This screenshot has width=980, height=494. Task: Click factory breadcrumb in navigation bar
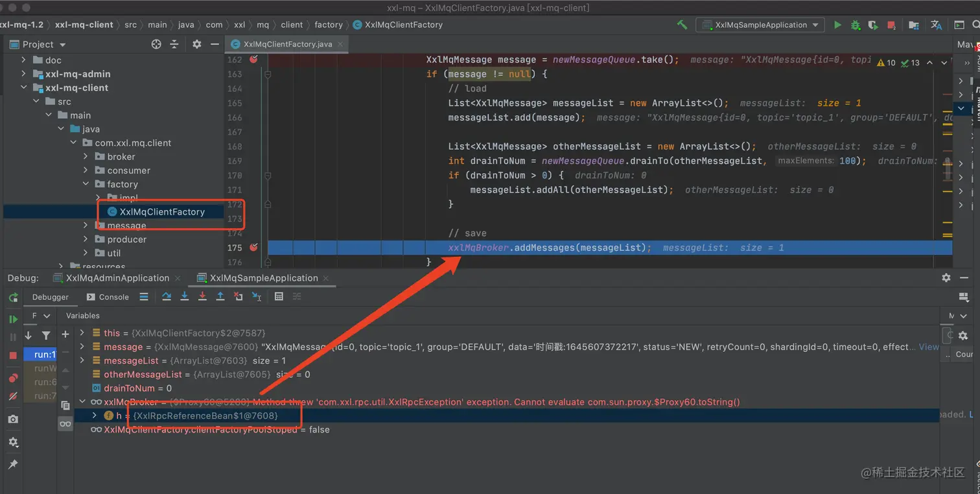pos(329,25)
